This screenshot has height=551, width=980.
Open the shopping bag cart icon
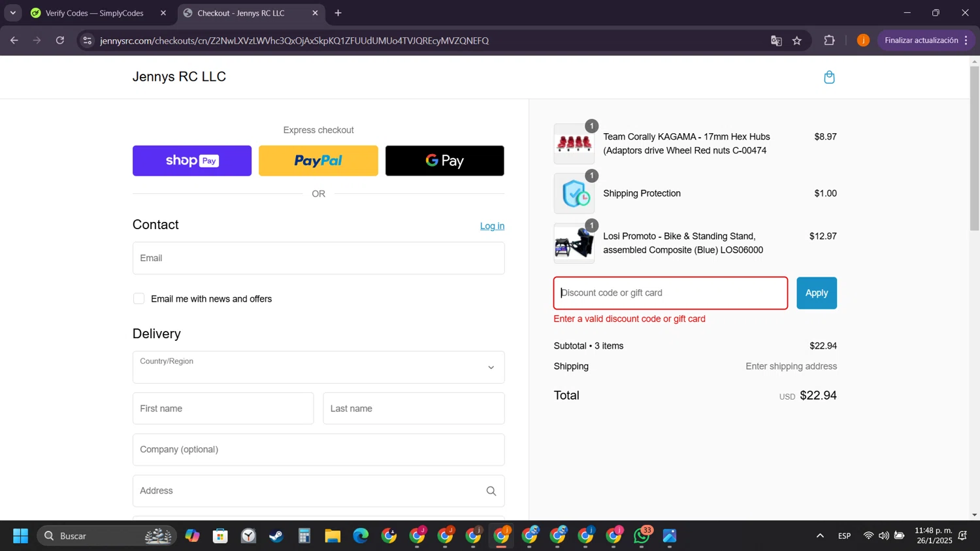coord(829,78)
